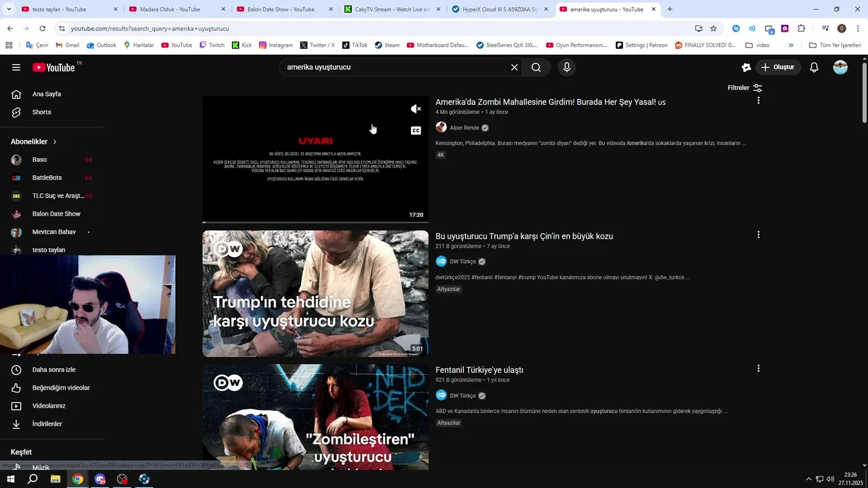Open video title 'Amerika'da Zombi Mahallesine Girdim!'
This screenshot has height=488, width=868.
coord(550,102)
